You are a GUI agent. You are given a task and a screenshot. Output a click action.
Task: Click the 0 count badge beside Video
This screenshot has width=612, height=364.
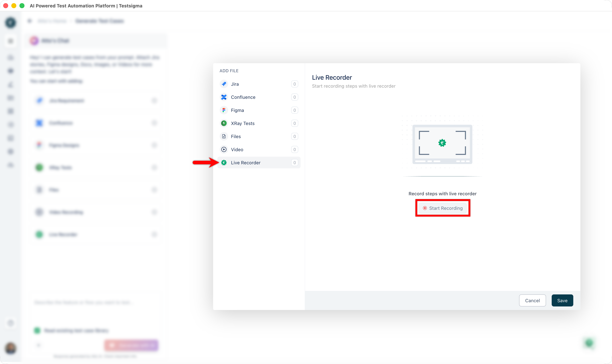click(x=295, y=149)
